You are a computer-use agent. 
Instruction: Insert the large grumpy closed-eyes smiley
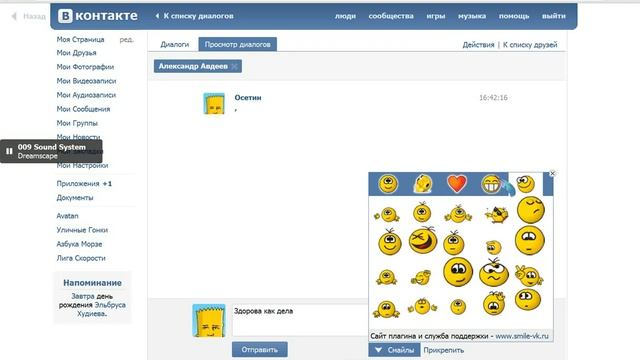[x=531, y=210]
